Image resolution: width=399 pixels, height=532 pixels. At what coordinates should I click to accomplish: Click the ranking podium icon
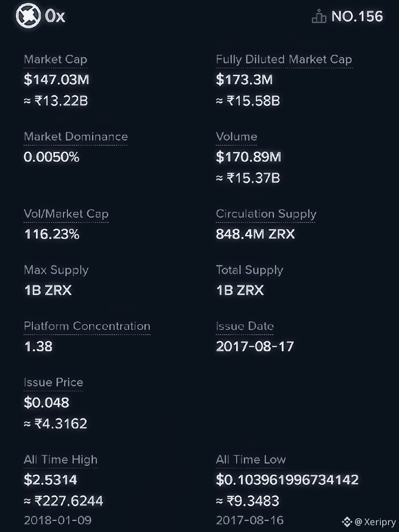pyautogui.click(x=319, y=16)
